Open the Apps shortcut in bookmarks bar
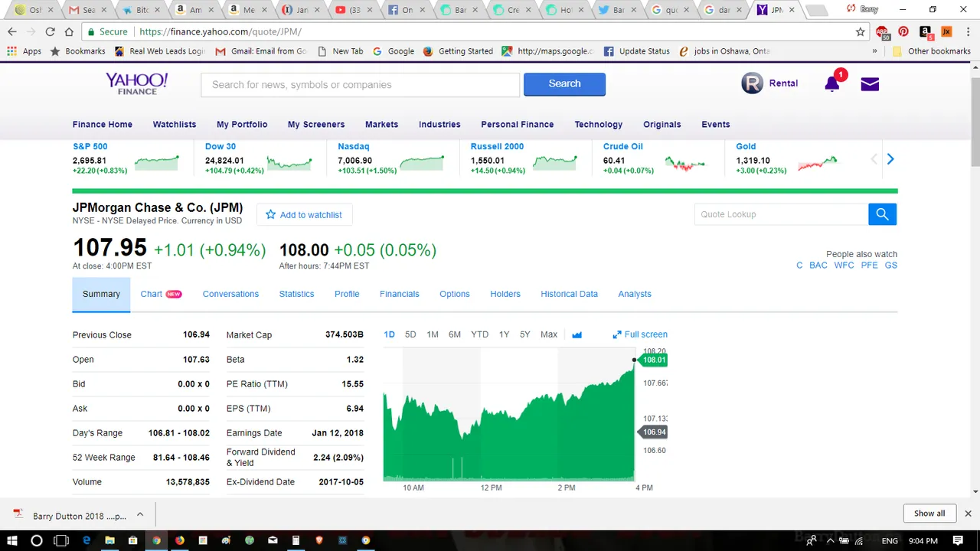The width and height of the screenshot is (980, 551). [x=24, y=51]
